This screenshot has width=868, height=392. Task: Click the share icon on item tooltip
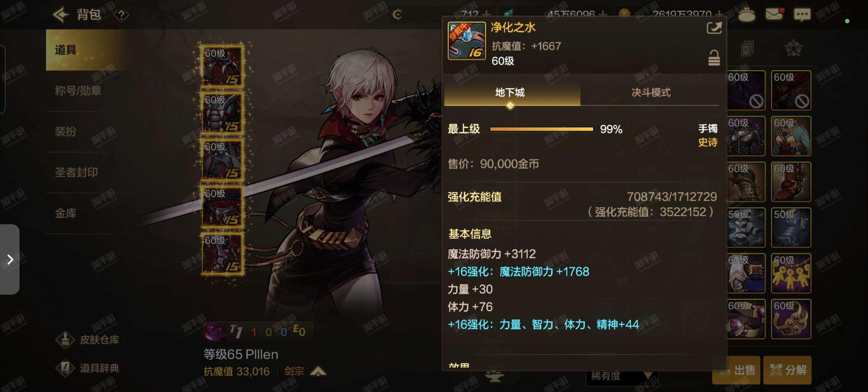714,28
